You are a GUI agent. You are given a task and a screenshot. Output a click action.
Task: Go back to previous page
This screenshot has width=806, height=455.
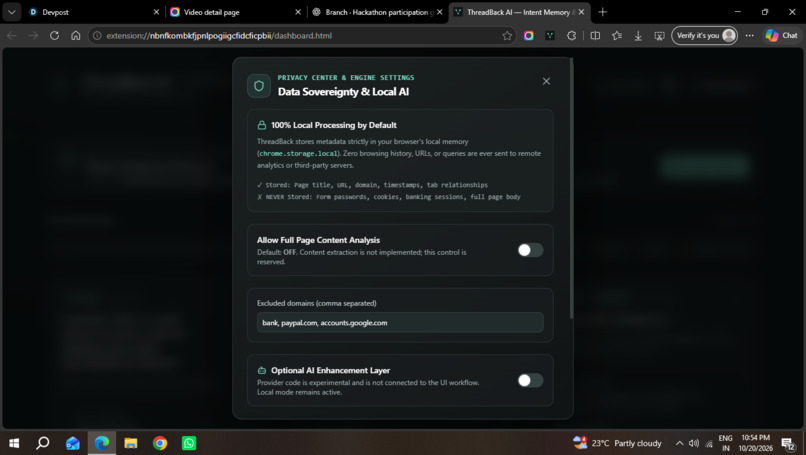coord(12,35)
